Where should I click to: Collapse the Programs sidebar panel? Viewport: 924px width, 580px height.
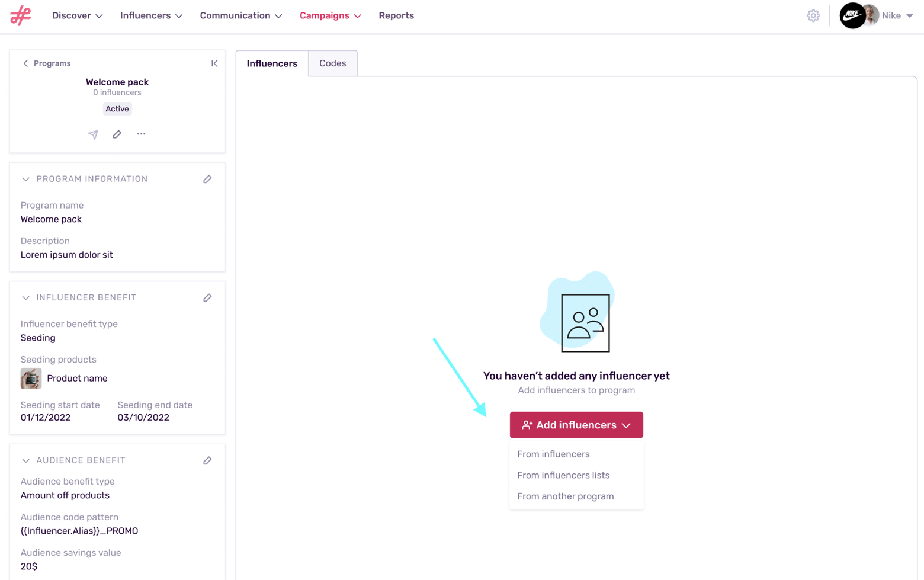pos(214,63)
